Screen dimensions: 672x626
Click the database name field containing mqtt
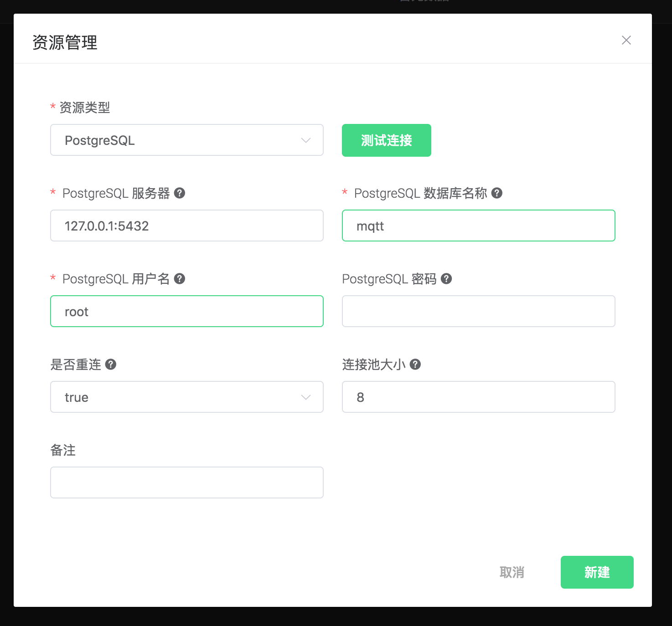click(478, 226)
